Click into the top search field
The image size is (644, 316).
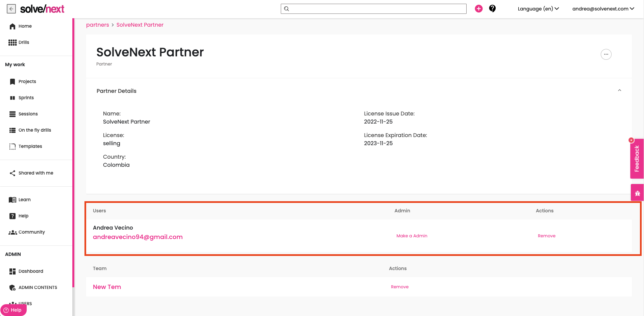[x=374, y=9]
